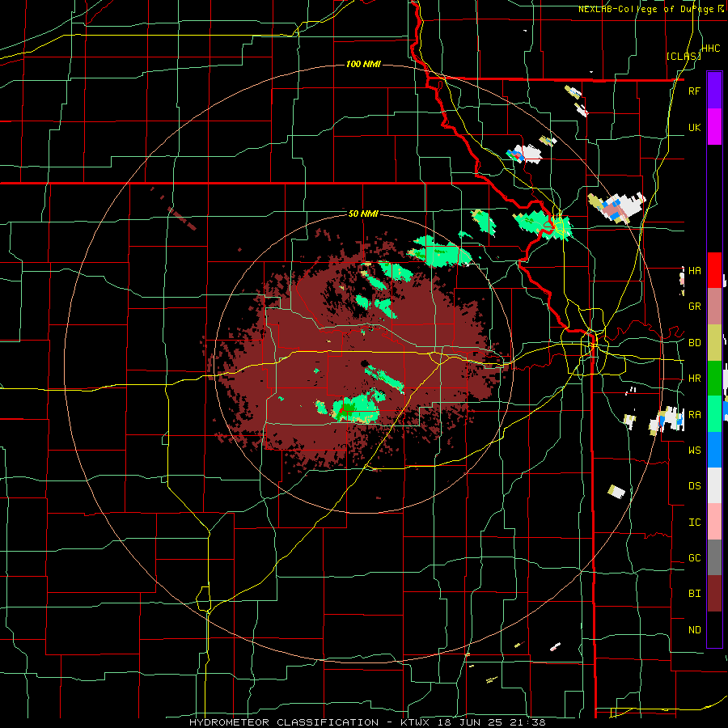
Task: Click the "DS" legend label
Action: coord(694,486)
